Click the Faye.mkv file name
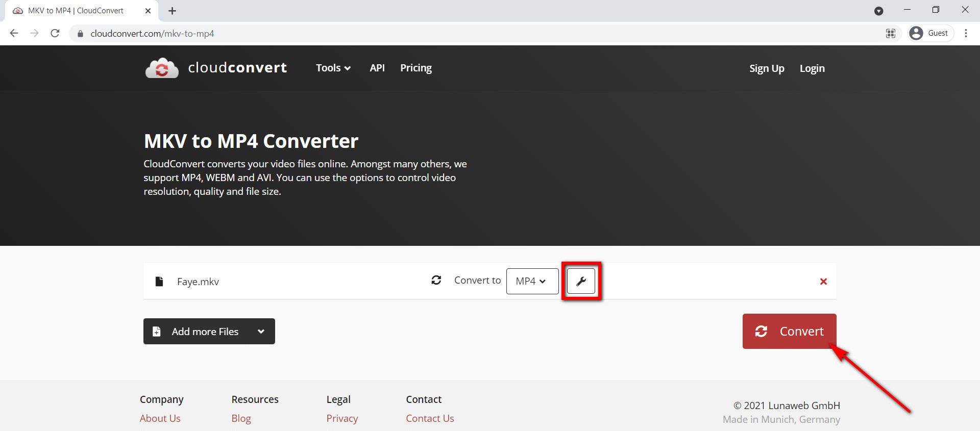The width and height of the screenshot is (980, 431). coord(198,282)
